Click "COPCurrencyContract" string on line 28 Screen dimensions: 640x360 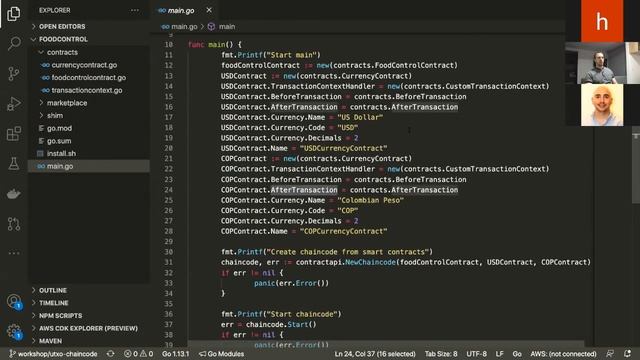click(x=343, y=231)
